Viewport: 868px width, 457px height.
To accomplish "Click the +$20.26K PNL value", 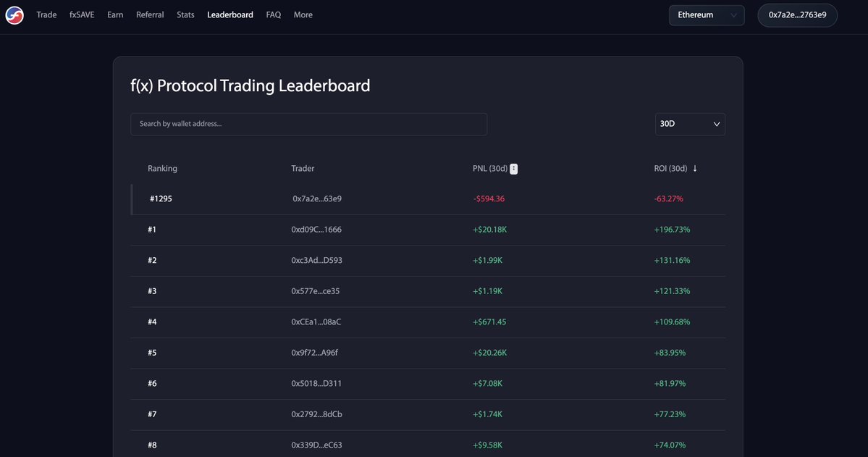I will 489,353.
